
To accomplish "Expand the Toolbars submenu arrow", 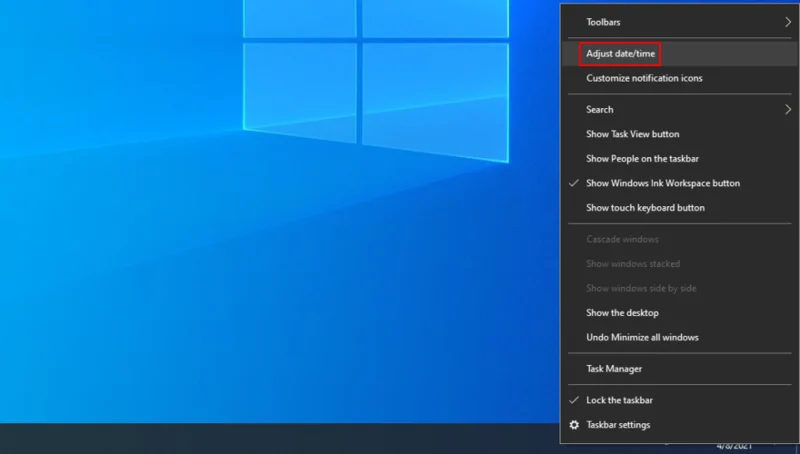I will (788, 22).
